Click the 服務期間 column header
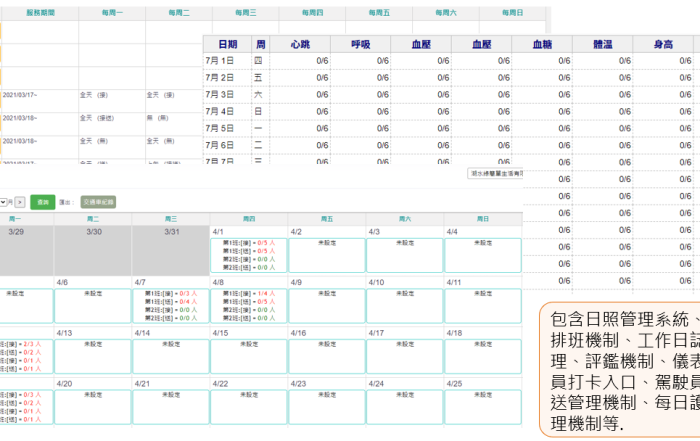This screenshot has width=700, height=441. 40,13
